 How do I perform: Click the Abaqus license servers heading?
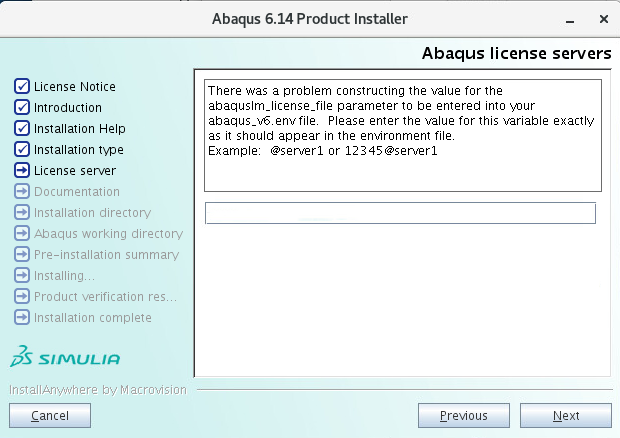click(516, 53)
